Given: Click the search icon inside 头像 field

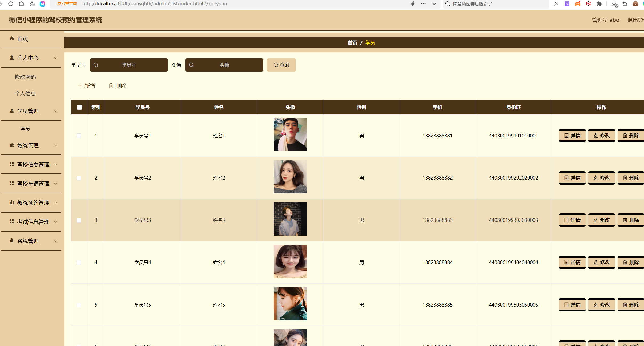Looking at the screenshot, I should pos(191,65).
